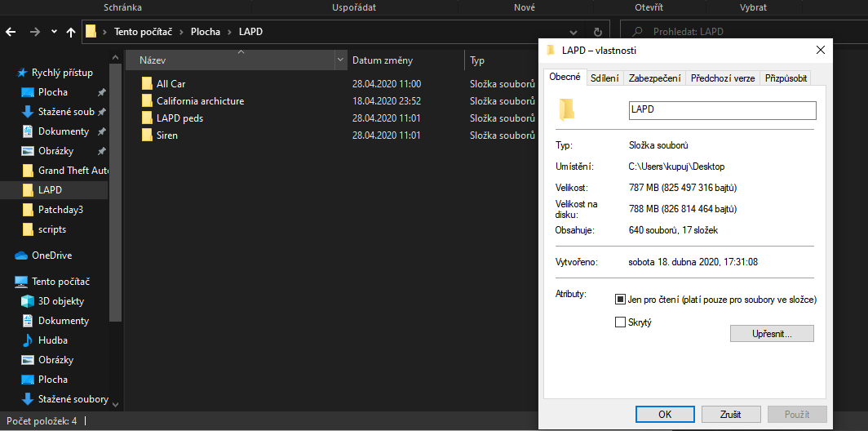Click All Car date 28.04.2020 11:00

(x=387, y=84)
